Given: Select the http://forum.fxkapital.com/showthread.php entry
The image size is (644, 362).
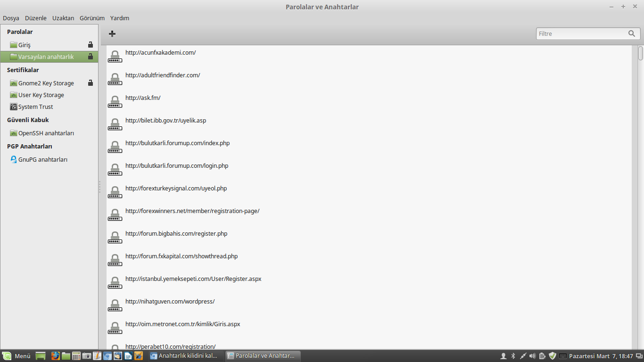Looking at the screenshot, I should point(369,260).
